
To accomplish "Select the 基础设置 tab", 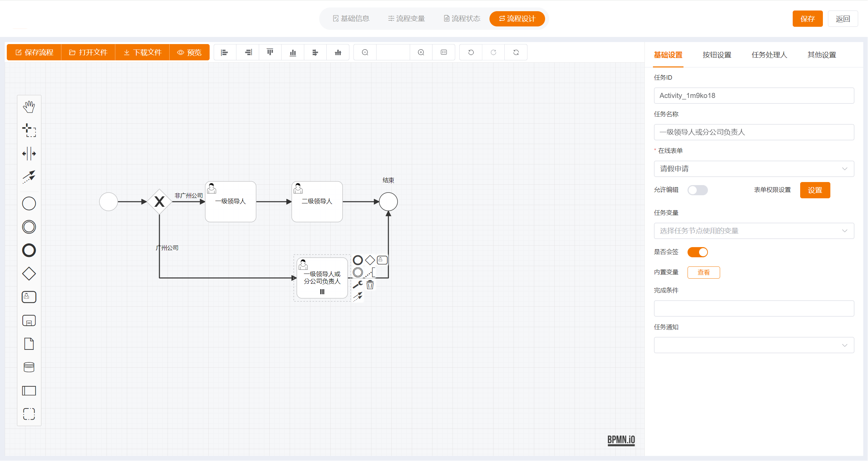I will tap(668, 55).
